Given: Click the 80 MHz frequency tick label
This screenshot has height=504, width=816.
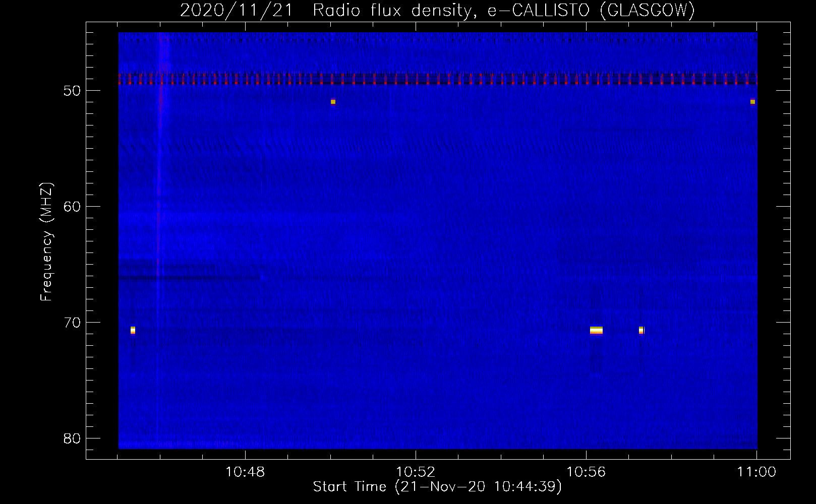Looking at the screenshot, I should pyautogui.click(x=72, y=438).
